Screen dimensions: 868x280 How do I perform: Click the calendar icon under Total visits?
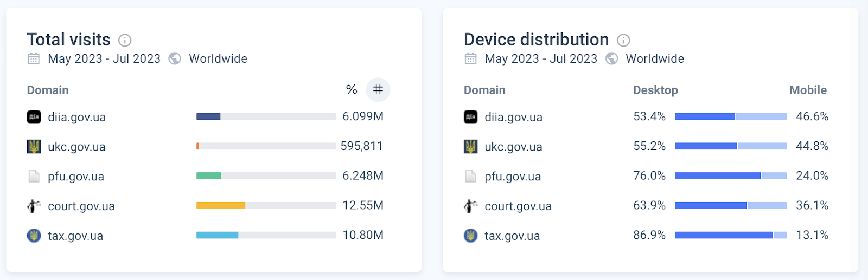click(34, 58)
